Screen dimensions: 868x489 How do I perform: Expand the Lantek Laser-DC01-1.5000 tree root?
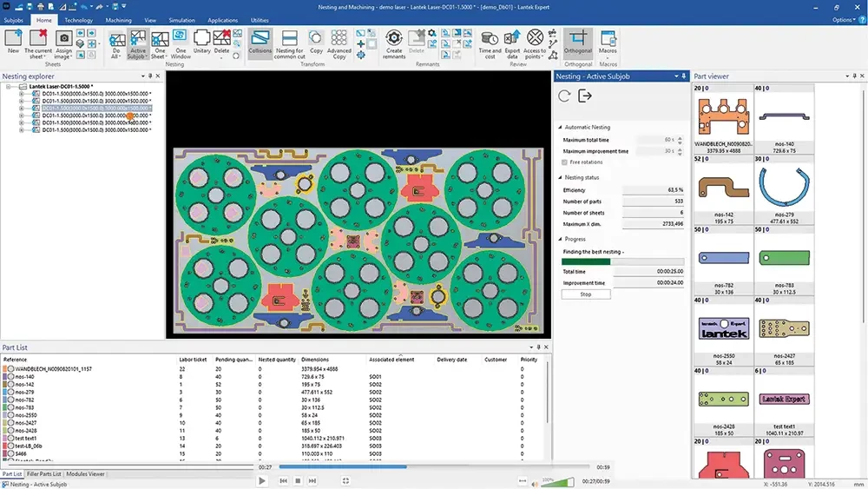[9, 87]
